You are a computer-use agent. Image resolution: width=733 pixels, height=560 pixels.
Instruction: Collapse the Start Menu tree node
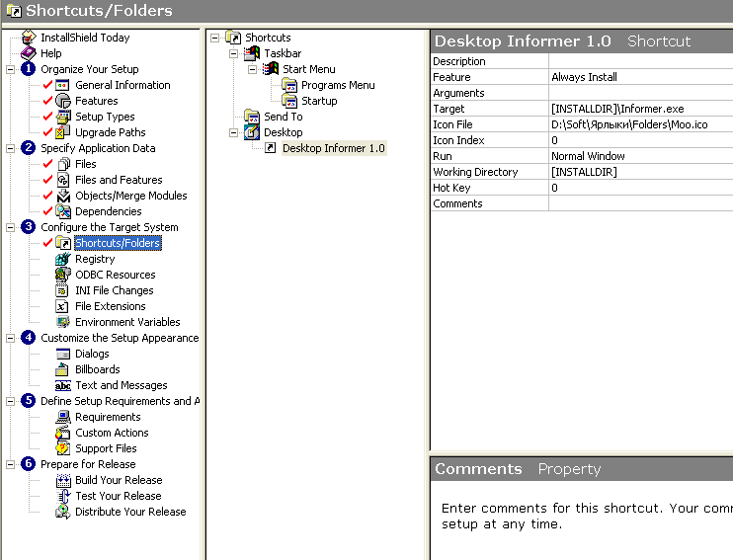pyautogui.click(x=252, y=70)
